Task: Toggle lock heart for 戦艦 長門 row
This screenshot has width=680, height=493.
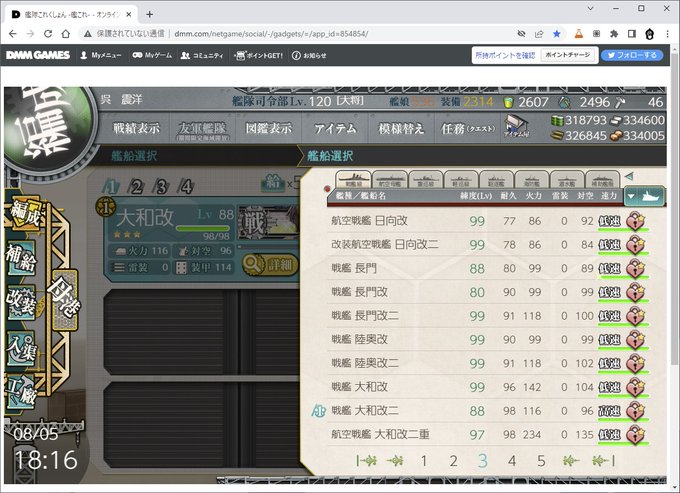Action: (635, 268)
